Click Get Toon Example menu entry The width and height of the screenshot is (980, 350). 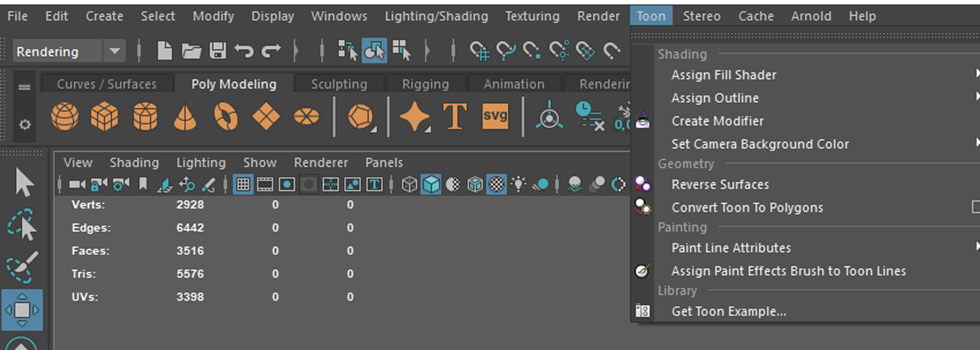point(728,311)
